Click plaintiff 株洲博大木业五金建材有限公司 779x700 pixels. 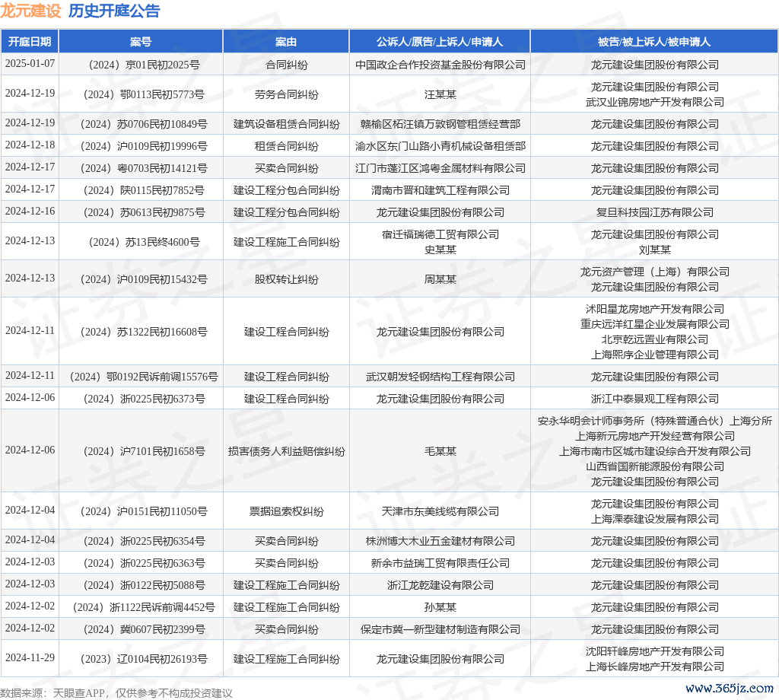[440, 541]
